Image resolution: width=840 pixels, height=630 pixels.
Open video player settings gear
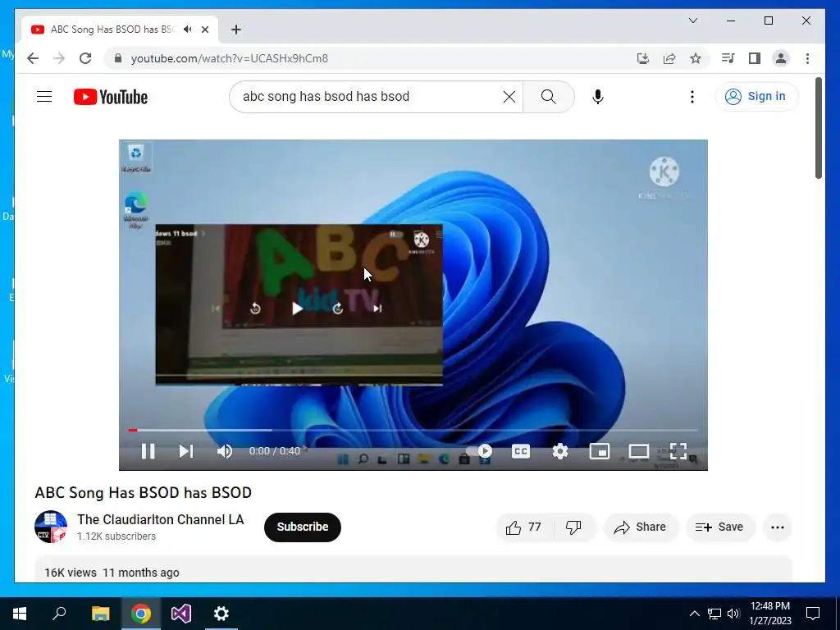[x=559, y=451]
